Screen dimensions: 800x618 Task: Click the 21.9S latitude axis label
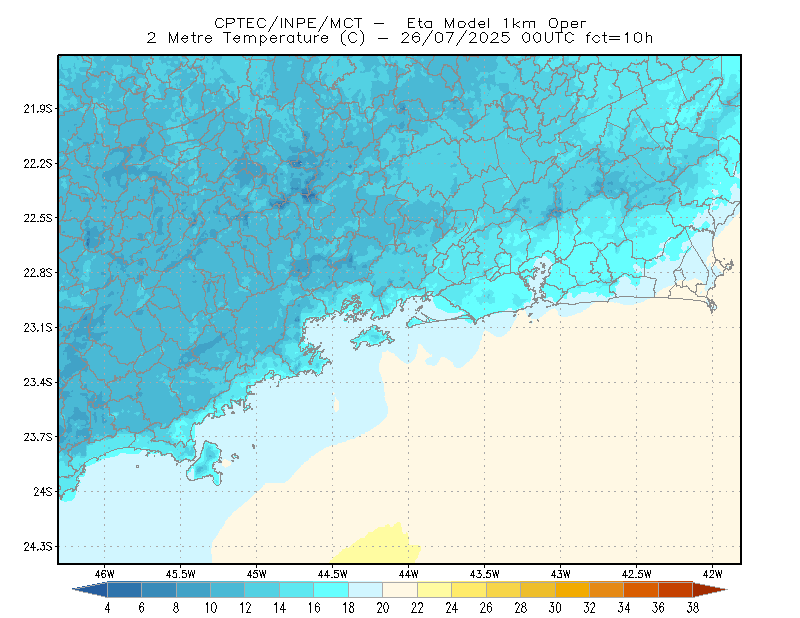click(x=38, y=108)
